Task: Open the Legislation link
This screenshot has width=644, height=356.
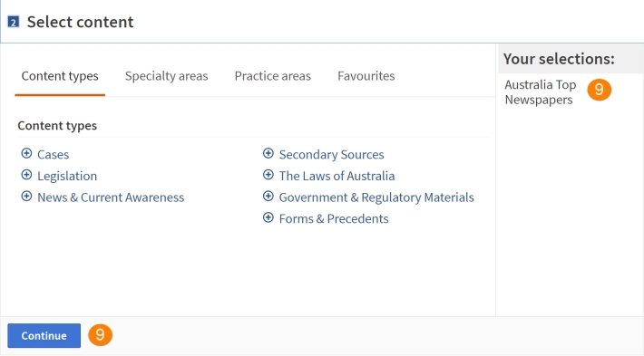Action: (x=67, y=176)
